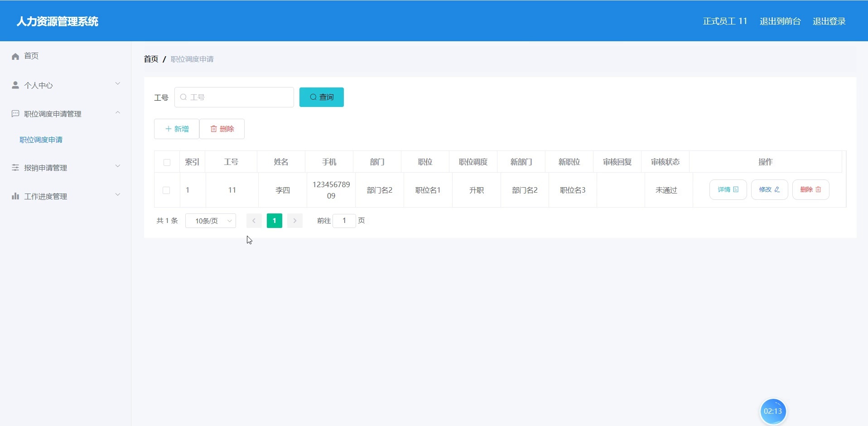Click the 人力资源管理系统 title
The image size is (868, 426).
click(x=58, y=21)
